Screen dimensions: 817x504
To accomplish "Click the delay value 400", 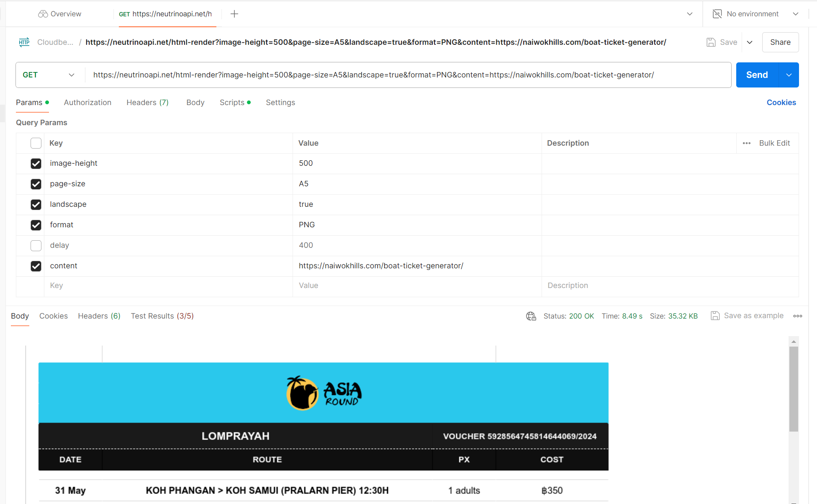I will coord(417,246).
